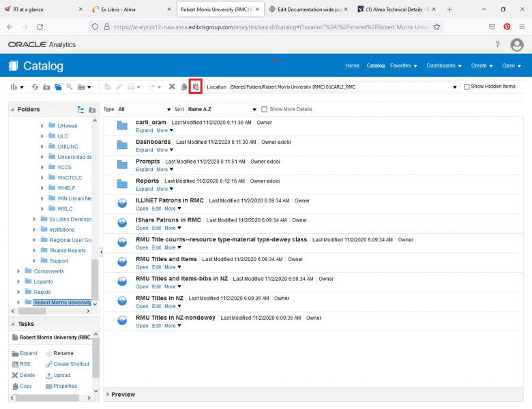Click the Pinterest extension icon
Image resolution: width=532 pixels, height=409 pixels.
pos(507,27)
